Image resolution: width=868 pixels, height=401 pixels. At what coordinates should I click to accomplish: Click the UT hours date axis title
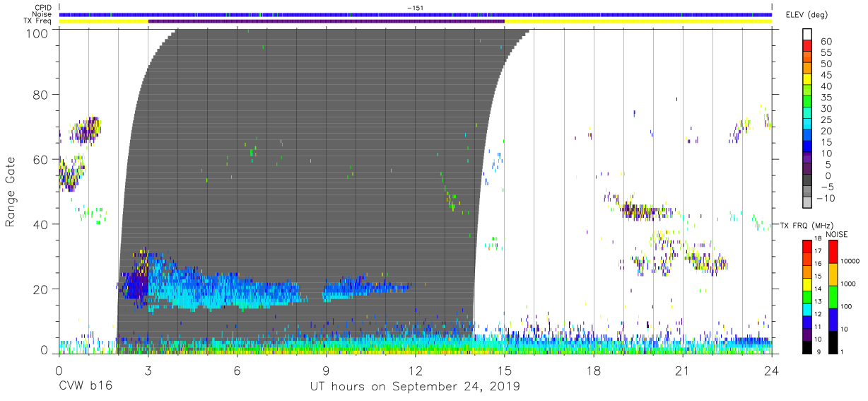point(415,387)
